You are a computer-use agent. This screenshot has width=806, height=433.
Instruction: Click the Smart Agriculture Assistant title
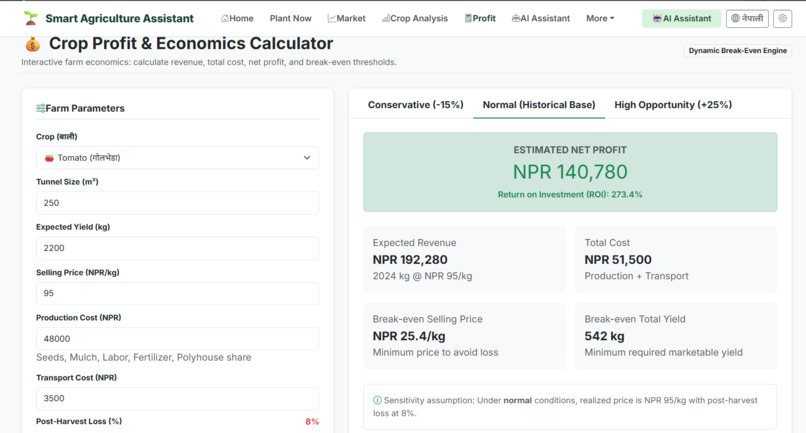coord(119,19)
